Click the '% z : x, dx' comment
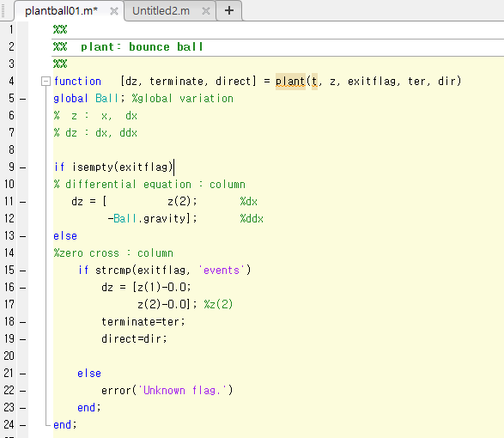 tap(96, 116)
